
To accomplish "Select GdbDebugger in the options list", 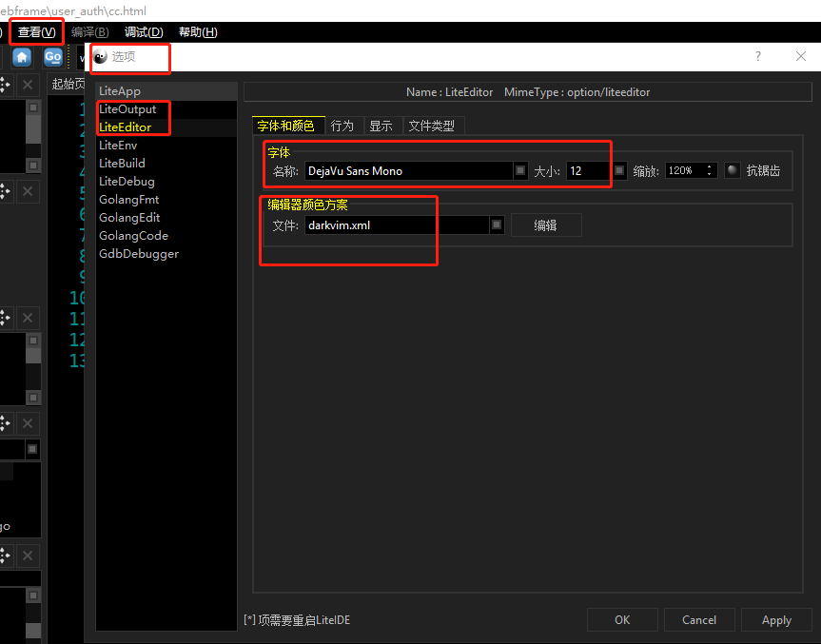I will coord(166,254).
